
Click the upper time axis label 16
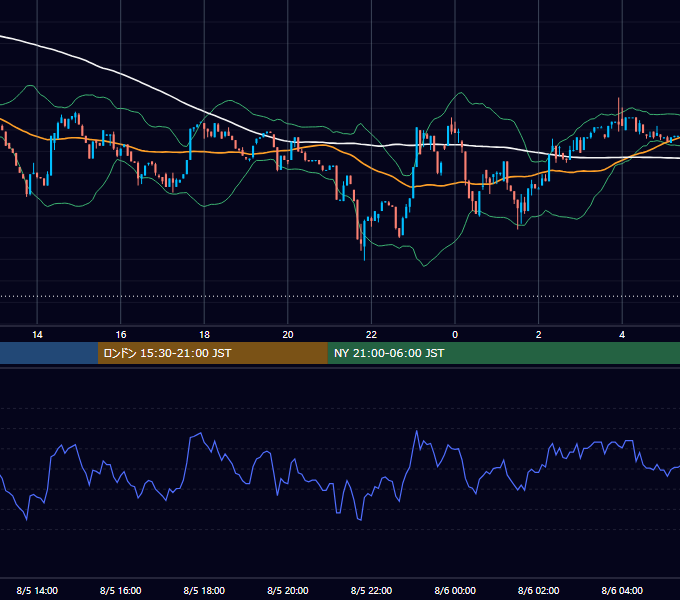(x=121, y=335)
